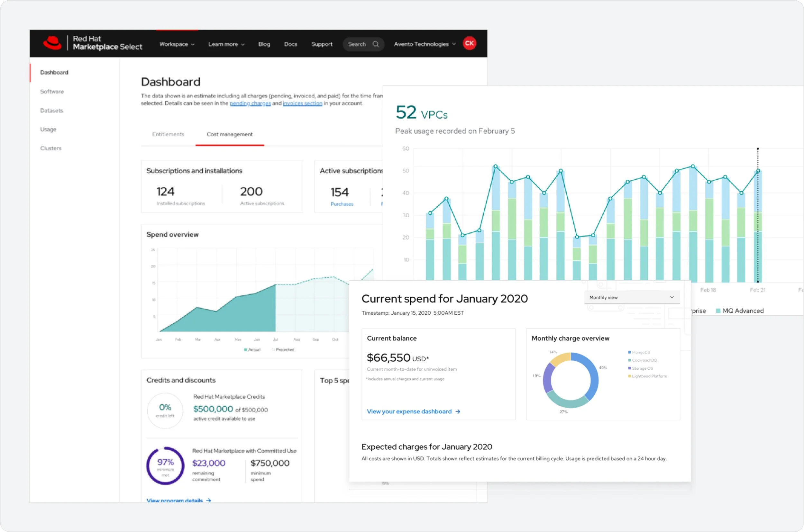Click the $500,000 credits amount
Screen dimensions: 804x532
(213, 409)
